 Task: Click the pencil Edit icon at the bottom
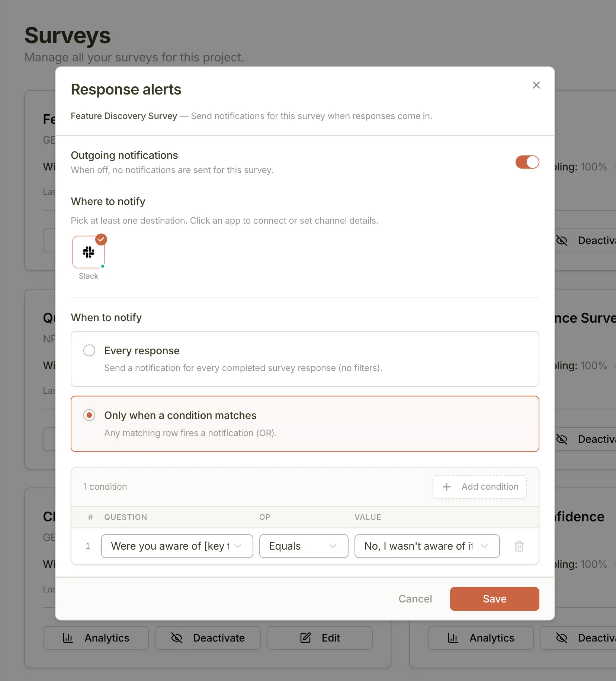coord(305,637)
